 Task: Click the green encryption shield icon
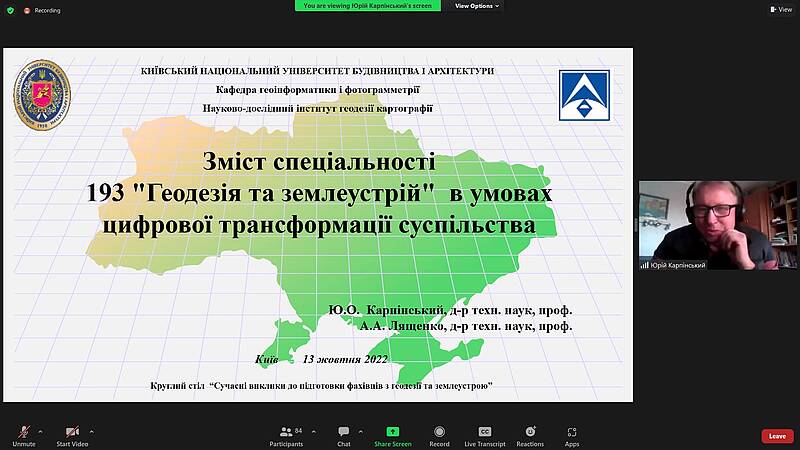(x=10, y=10)
